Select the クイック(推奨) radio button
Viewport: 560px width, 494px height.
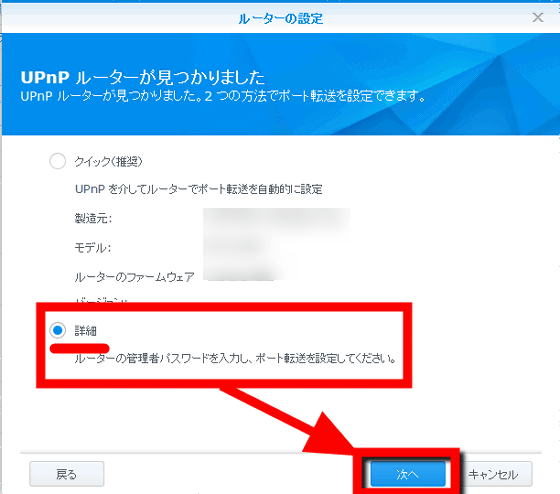click(x=58, y=161)
